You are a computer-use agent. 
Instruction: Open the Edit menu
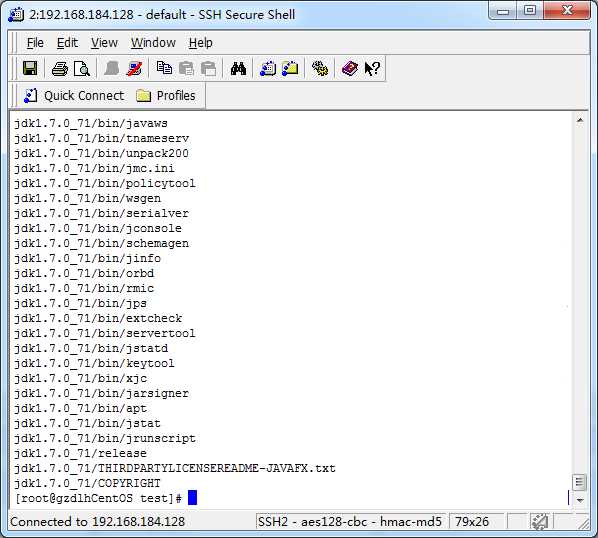(x=67, y=43)
